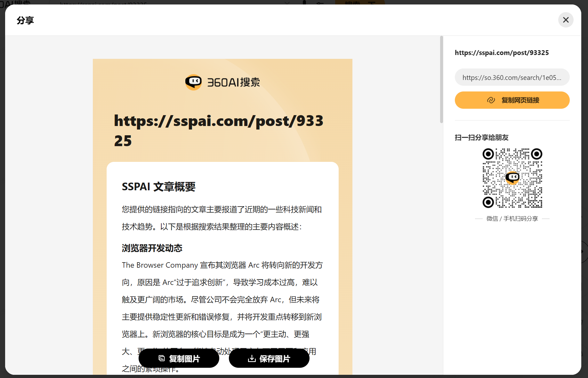Select the so.360.com share URL field
Viewport: 588px width, 378px height.
tap(512, 77)
